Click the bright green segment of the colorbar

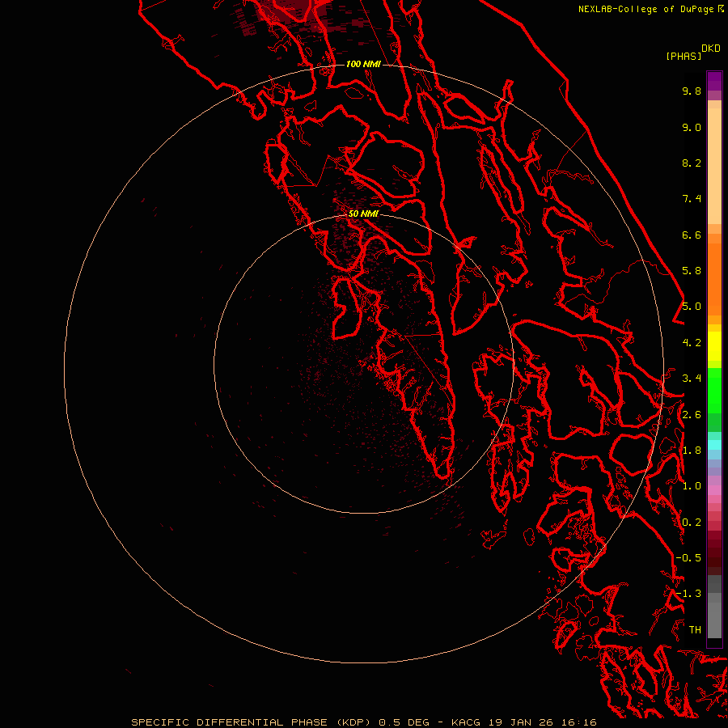click(714, 391)
